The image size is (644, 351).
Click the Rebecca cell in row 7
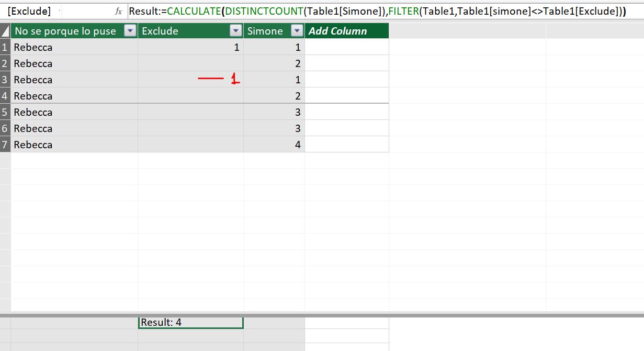click(x=74, y=145)
